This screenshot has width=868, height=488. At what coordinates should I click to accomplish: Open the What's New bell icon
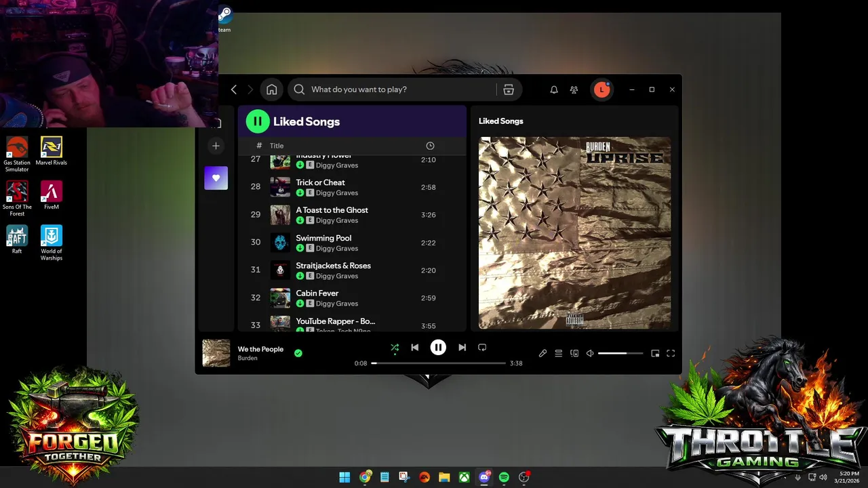click(x=554, y=89)
